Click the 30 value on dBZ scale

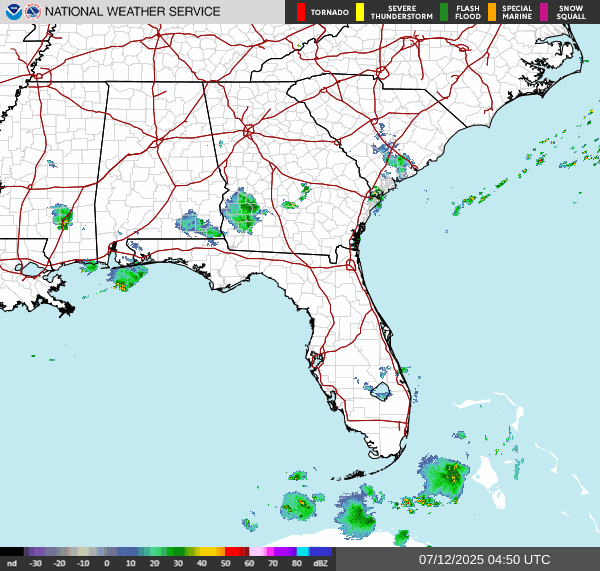178,563
